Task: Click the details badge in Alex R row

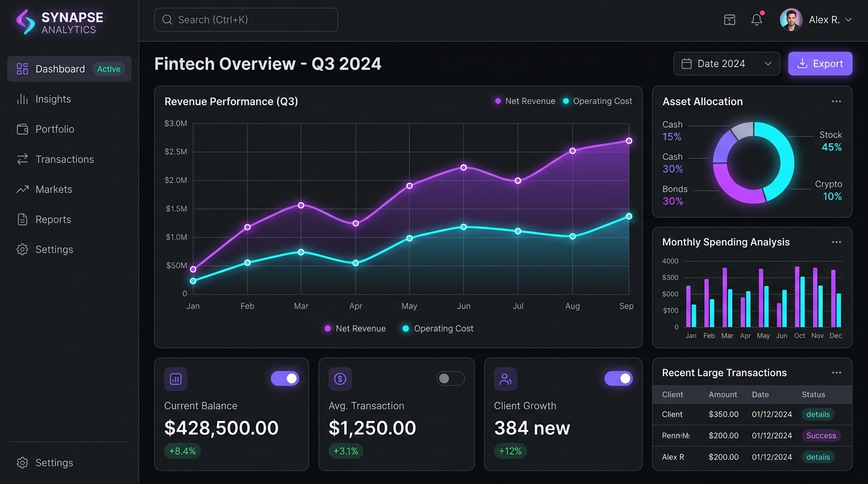Action: pyautogui.click(x=818, y=457)
